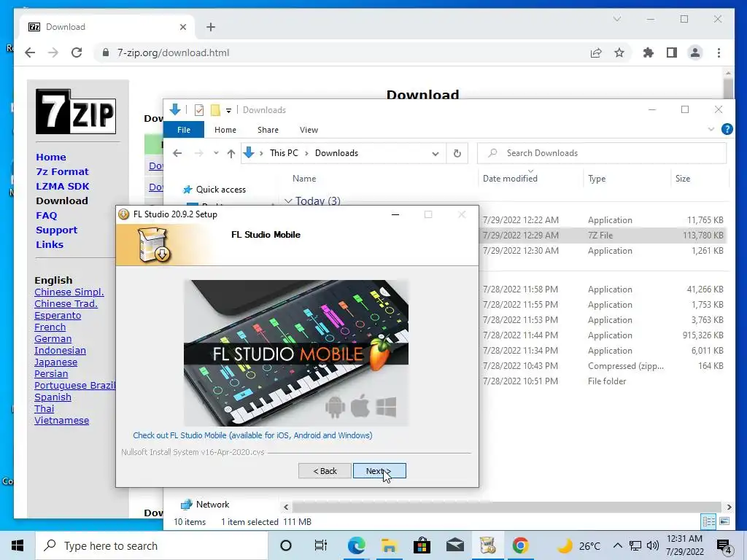Click Explorer back navigation arrow

tap(177, 153)
